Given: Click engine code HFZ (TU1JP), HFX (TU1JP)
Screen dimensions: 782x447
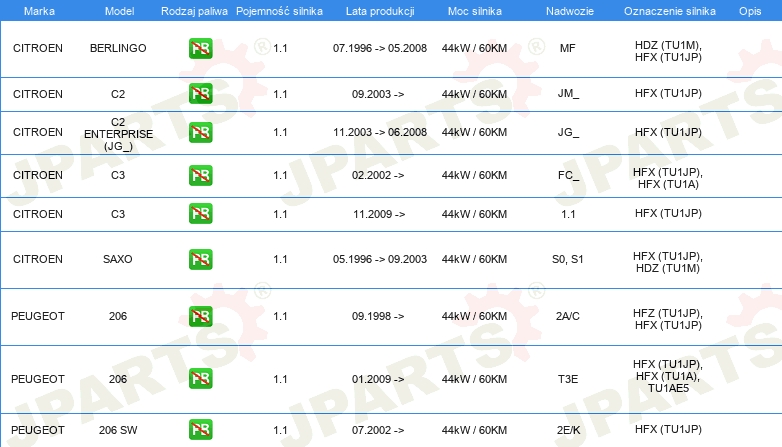Looking at the screenshot, I should (x=668, y=319).
